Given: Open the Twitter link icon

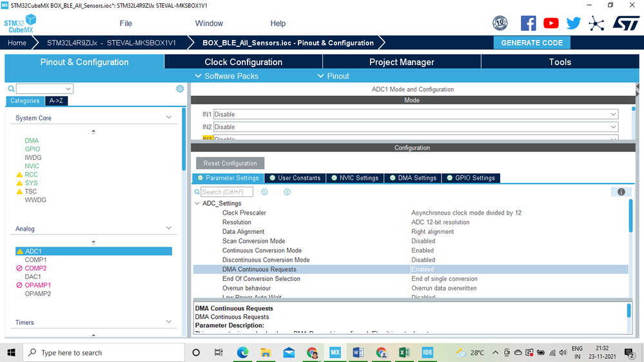Looking at the screenshot, I should point(573,23).
